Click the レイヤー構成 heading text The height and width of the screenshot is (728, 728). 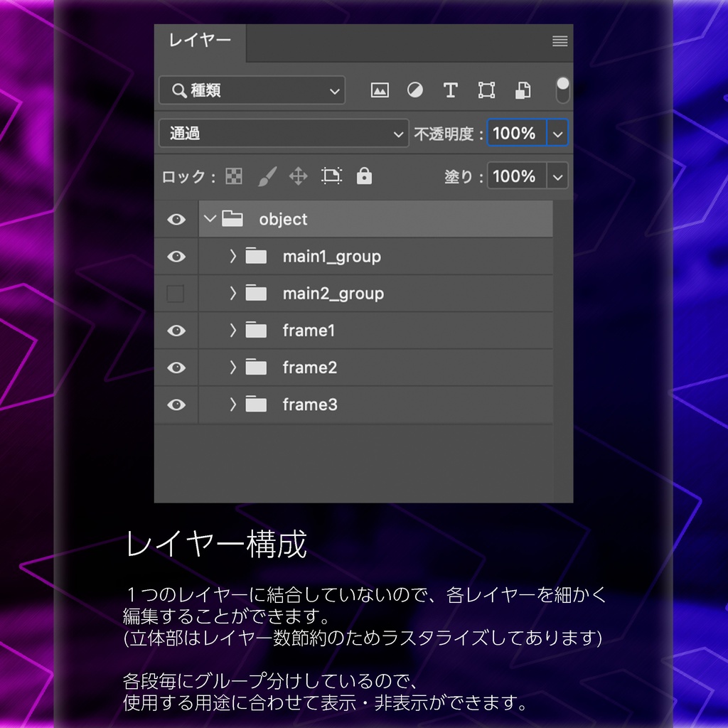pyautogui.click(x=216, y=544)
